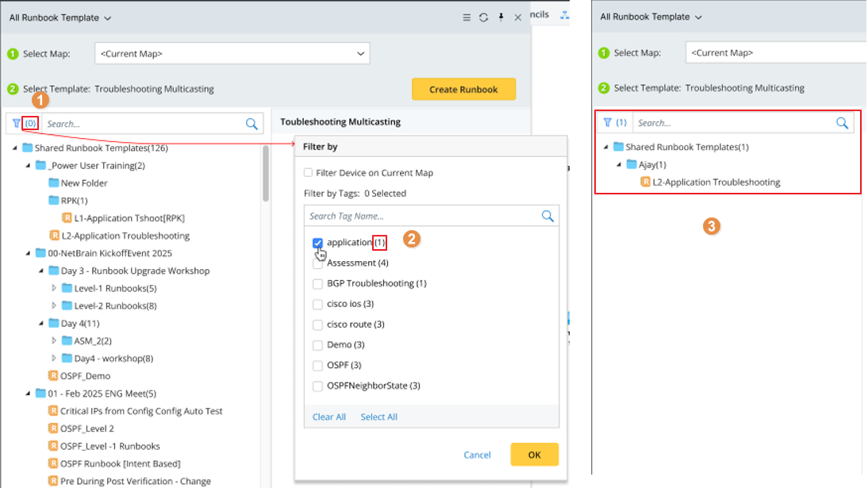Click the Clear All link
The width and height of the screenshot is (868, 488).
click(x=329, y=417)
